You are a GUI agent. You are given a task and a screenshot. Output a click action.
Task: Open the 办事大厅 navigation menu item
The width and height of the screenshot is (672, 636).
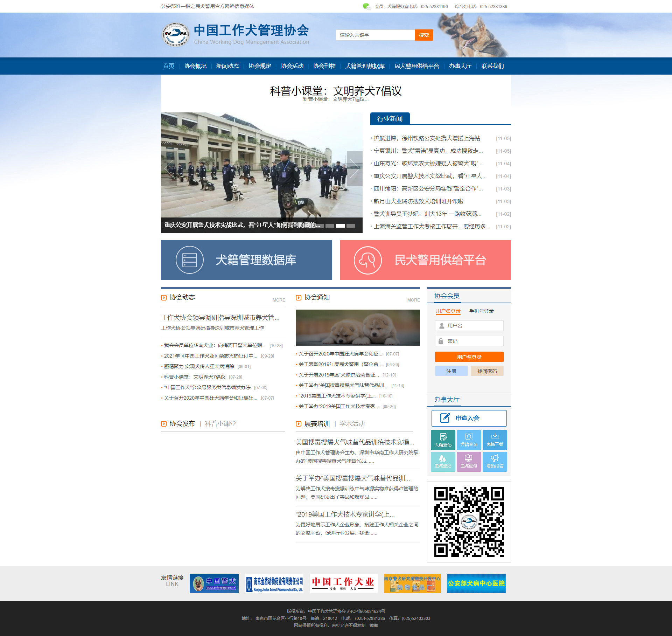pos(460,66)
